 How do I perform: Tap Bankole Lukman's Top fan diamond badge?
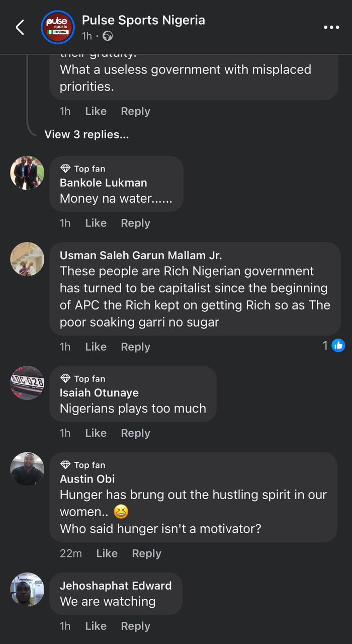[x=65, y=169]
